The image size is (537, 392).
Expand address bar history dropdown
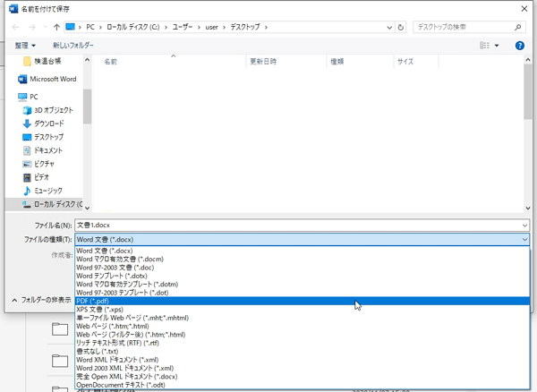[389, 28]
